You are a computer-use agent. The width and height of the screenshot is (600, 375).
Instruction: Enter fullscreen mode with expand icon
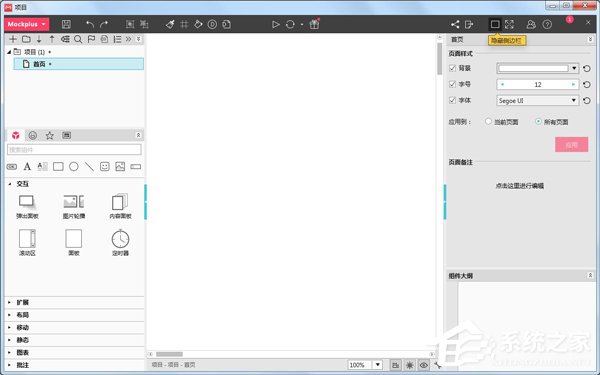coord(509,24)
